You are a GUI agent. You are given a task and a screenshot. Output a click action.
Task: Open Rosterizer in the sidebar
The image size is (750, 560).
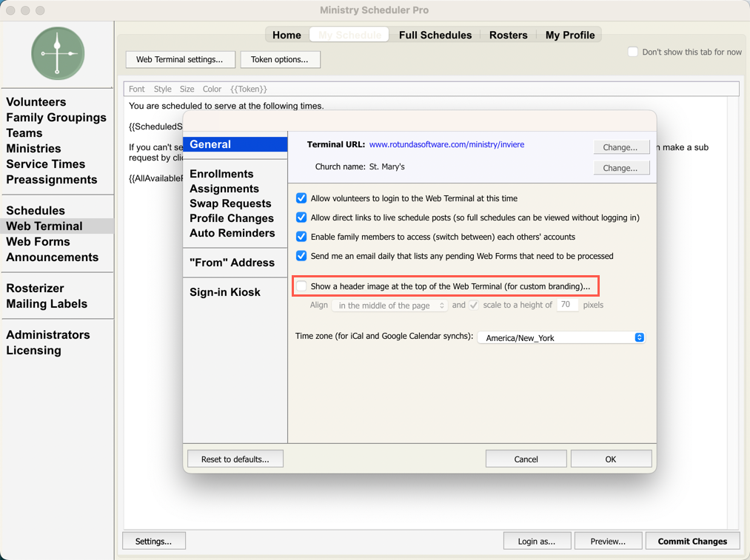pos(35,288)
